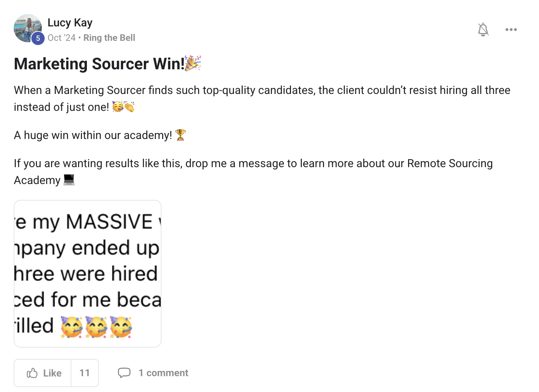
Task: Click the Oct '24 post date
Action: (62, 38)
